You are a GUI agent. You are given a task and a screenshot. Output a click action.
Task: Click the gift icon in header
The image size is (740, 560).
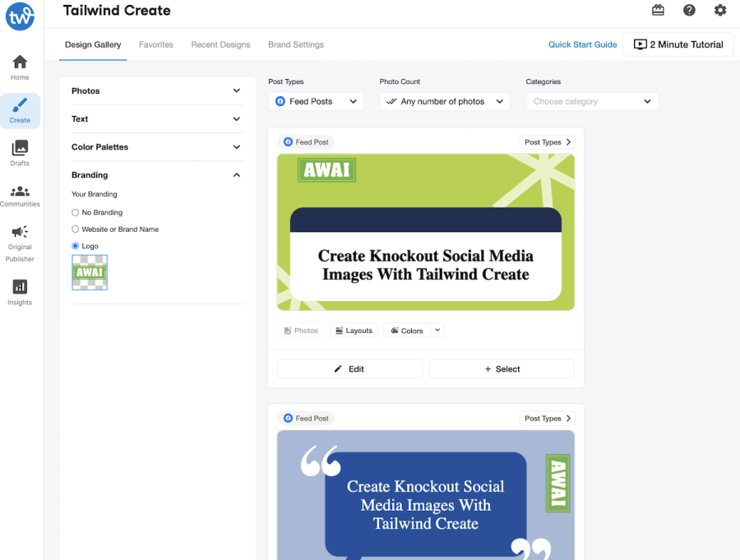click(658, 10)
